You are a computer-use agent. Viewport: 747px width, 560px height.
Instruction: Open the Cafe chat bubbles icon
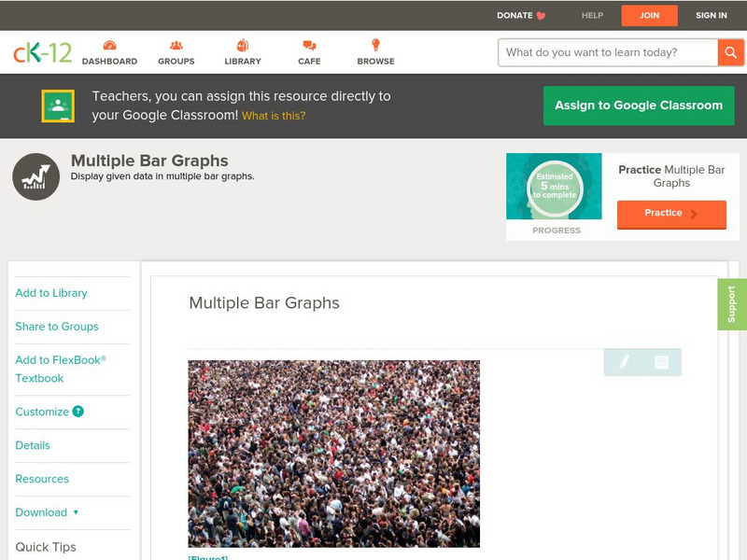(x=309, y=45)
